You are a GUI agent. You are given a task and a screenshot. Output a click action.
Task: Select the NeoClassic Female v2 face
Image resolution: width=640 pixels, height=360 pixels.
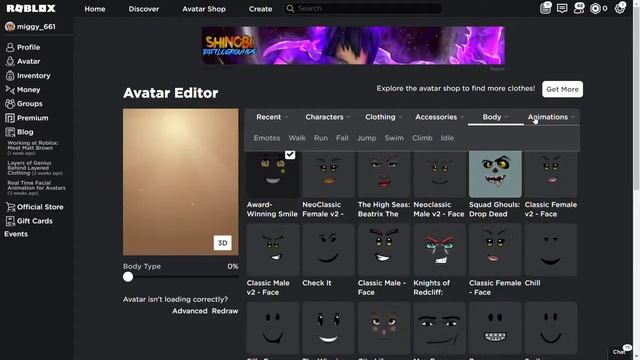click(329, 174)
